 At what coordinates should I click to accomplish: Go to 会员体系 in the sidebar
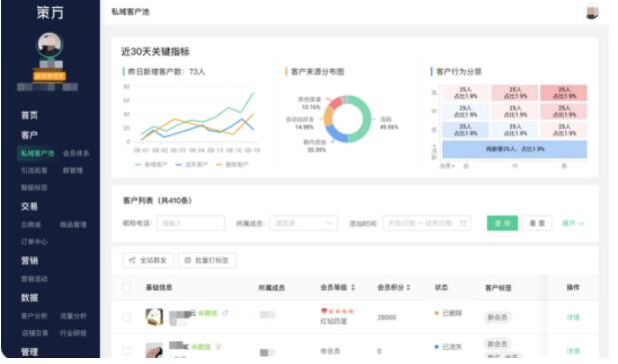[76, 153]
